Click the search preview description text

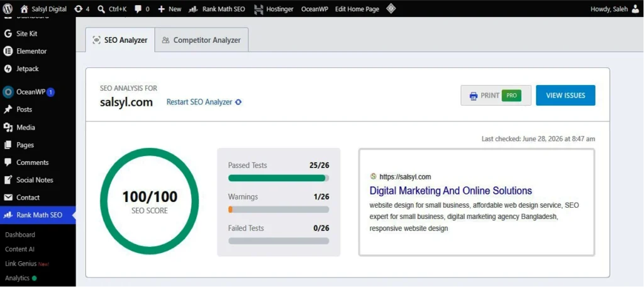[474, 217]
